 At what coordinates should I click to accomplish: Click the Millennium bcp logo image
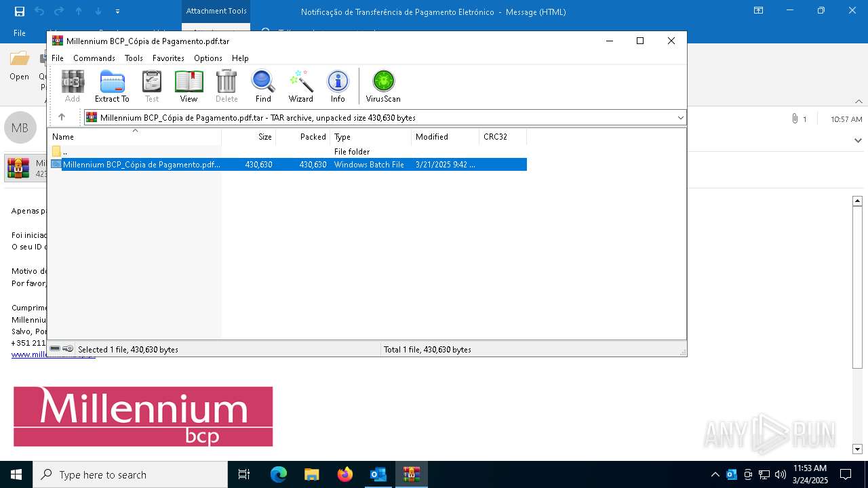(x=143, y=416)
